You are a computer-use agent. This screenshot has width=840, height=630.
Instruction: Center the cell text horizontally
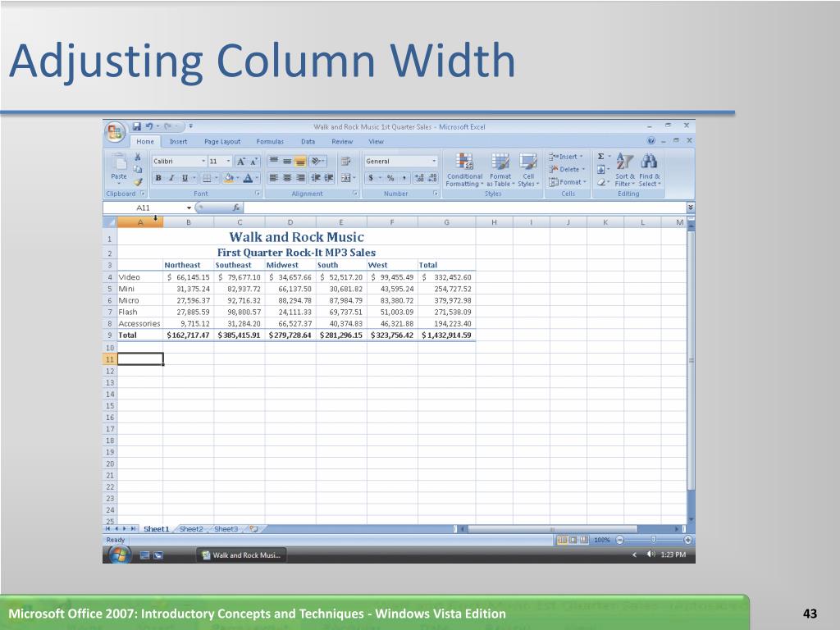pos(287,178)
